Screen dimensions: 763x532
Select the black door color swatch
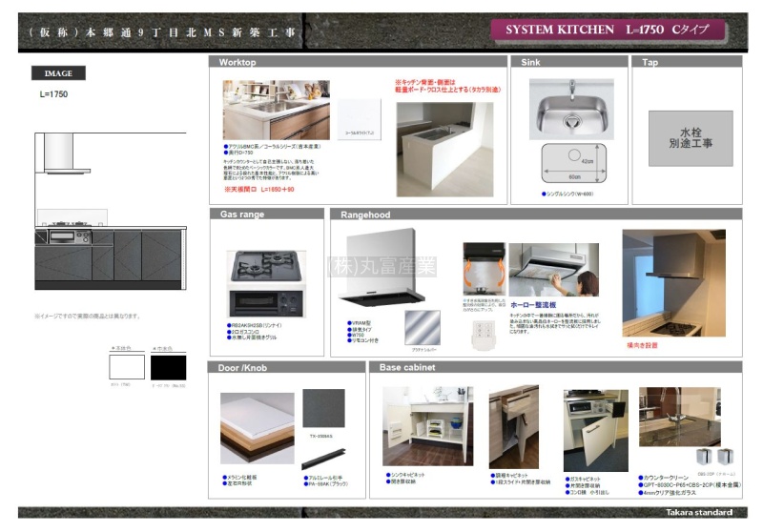click(x=170, y=366)
